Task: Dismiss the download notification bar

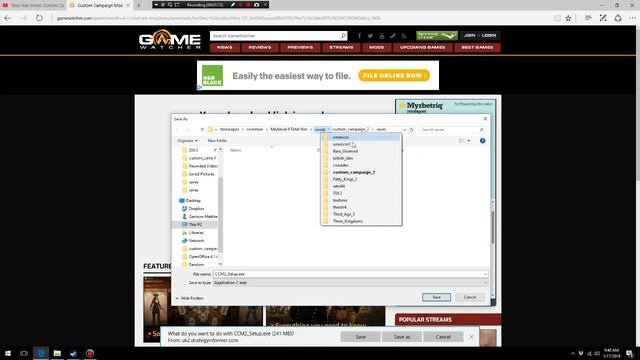Action: tap(471, 337)
